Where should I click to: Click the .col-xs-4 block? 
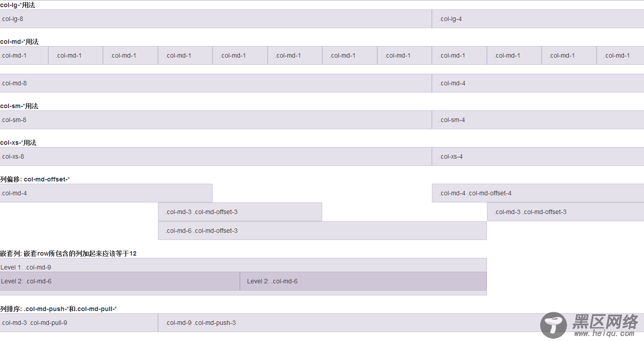tap(538, 156)
